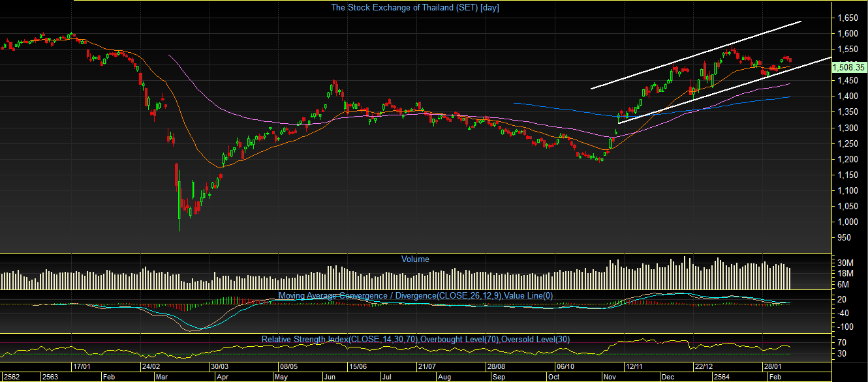
Task: Select the current price label 1,508.35
Action: point(849,67)
